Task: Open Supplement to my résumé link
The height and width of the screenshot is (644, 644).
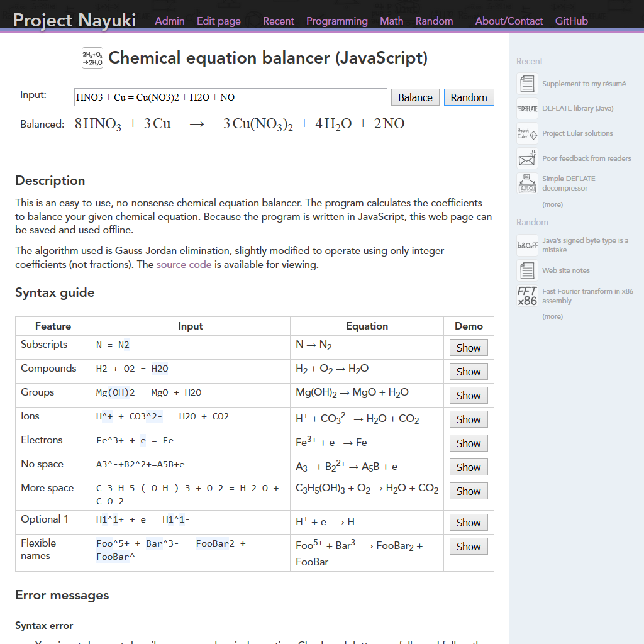Action: 584,84
